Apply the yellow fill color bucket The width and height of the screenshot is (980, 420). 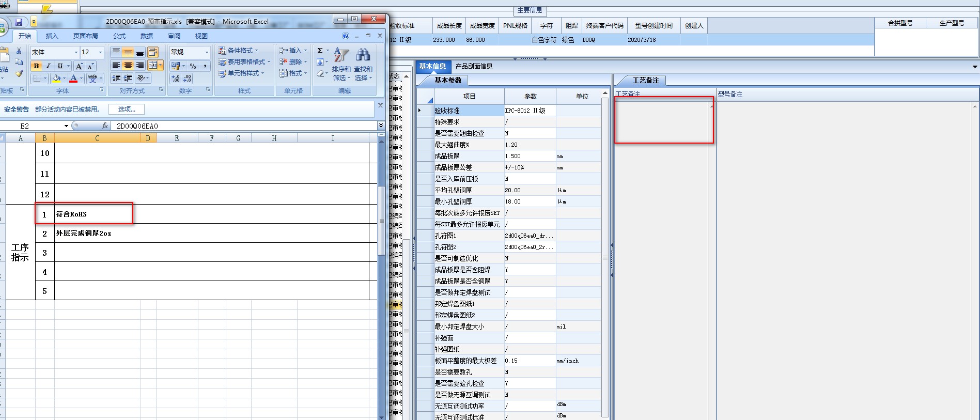56,79
